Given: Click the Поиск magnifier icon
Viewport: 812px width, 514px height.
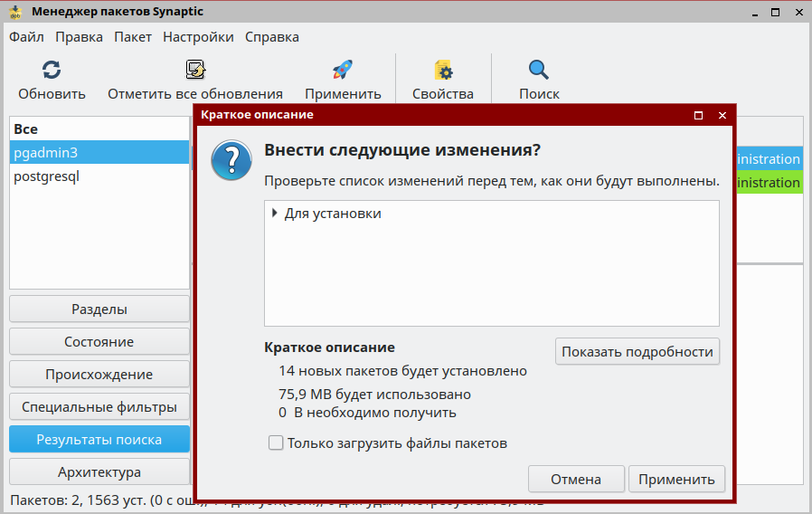Looking at the screenshot, I should tap(539, 70).
